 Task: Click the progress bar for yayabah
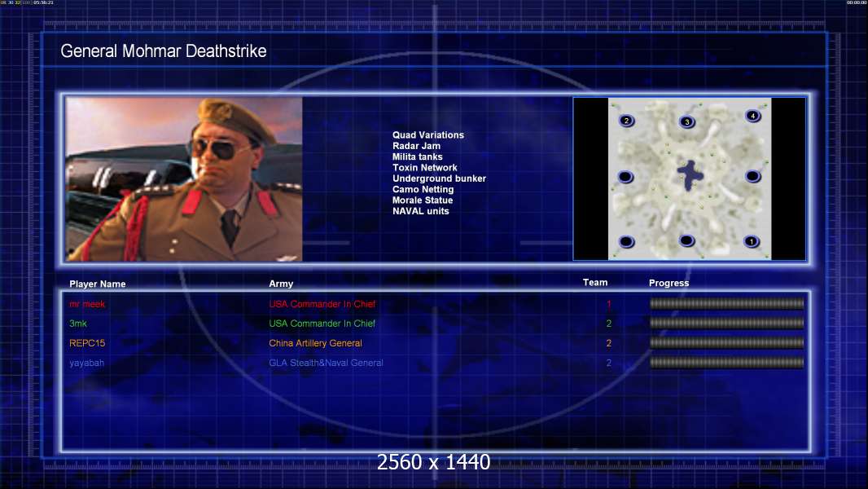coord(726,363)
